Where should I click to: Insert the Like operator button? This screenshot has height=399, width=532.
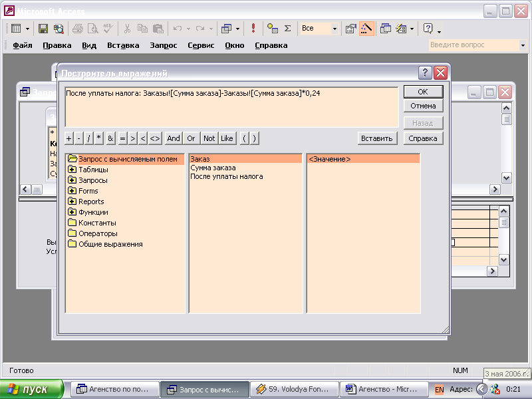pos(227,138)
